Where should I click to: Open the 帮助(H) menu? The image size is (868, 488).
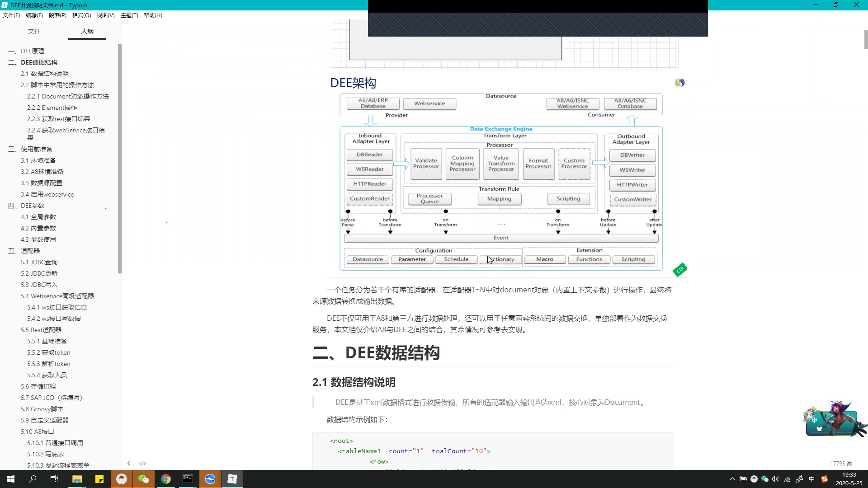[153, 15]
